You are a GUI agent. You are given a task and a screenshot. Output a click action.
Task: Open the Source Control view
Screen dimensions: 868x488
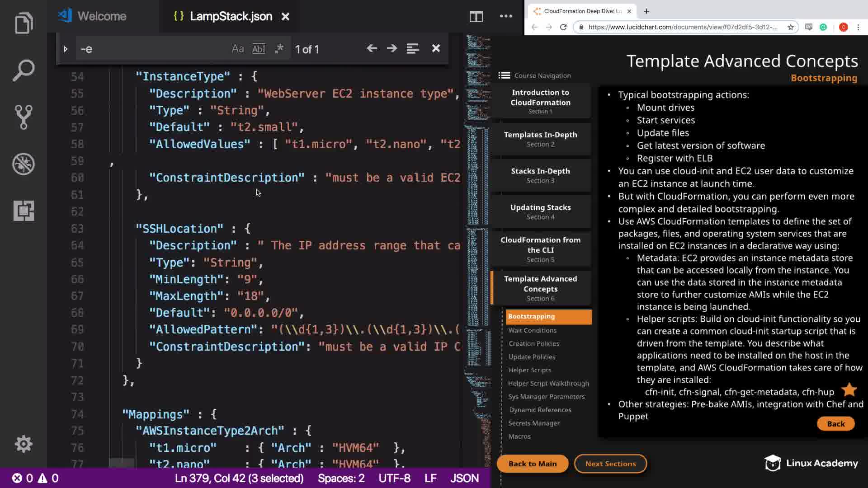tap(24, 117)
